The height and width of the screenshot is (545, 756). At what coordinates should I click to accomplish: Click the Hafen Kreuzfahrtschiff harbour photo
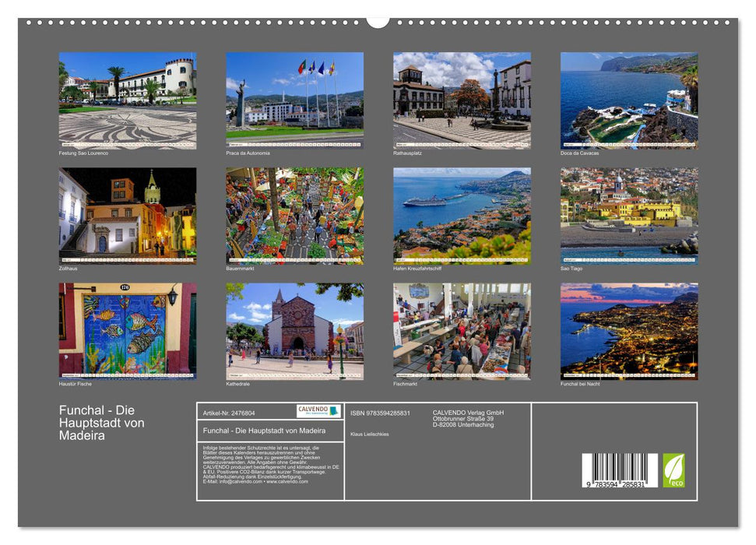coord(462,216)
